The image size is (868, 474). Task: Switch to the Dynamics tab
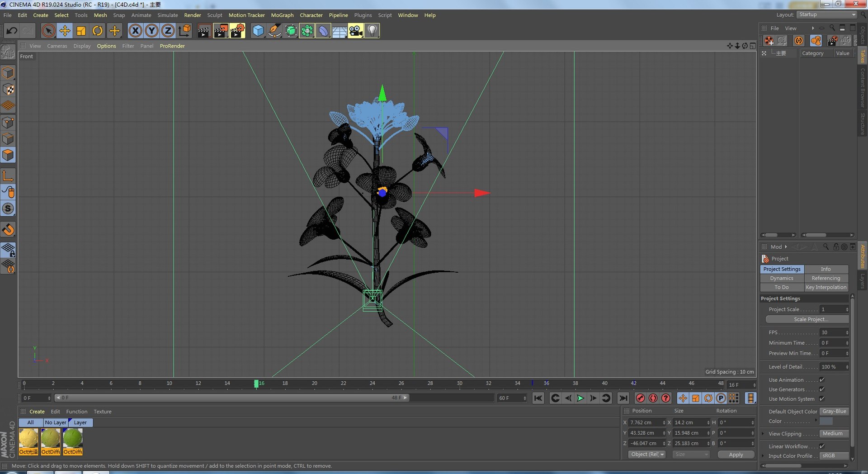pyautogui.click(x=782, y=278)
